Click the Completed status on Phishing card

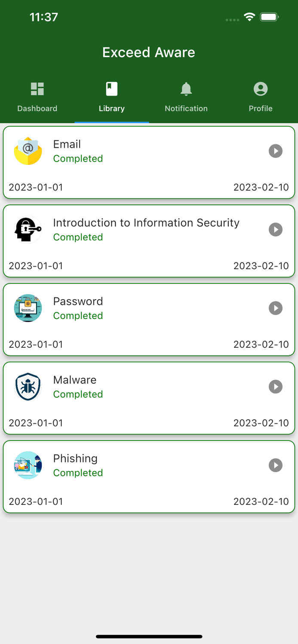[x=78, y=473]
